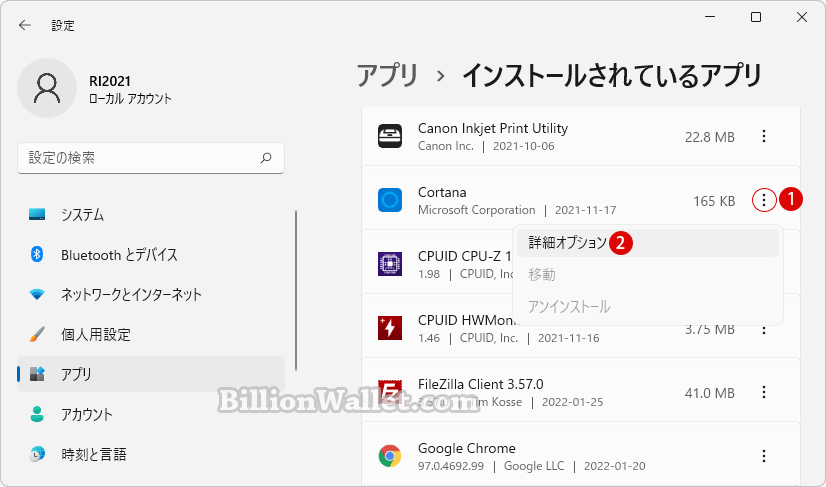Open 個人用設定 category
Screen dimensions: 826x487
click(x=151, y=334)
